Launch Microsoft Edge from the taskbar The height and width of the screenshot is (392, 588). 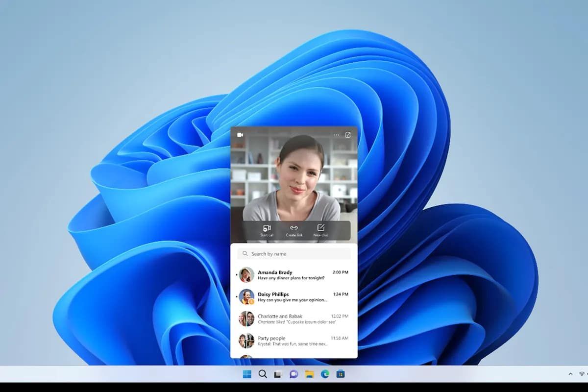click(325, 374)
